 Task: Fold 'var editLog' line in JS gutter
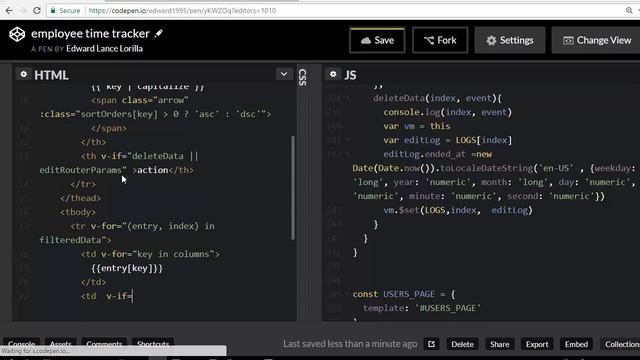coord(347,140)
